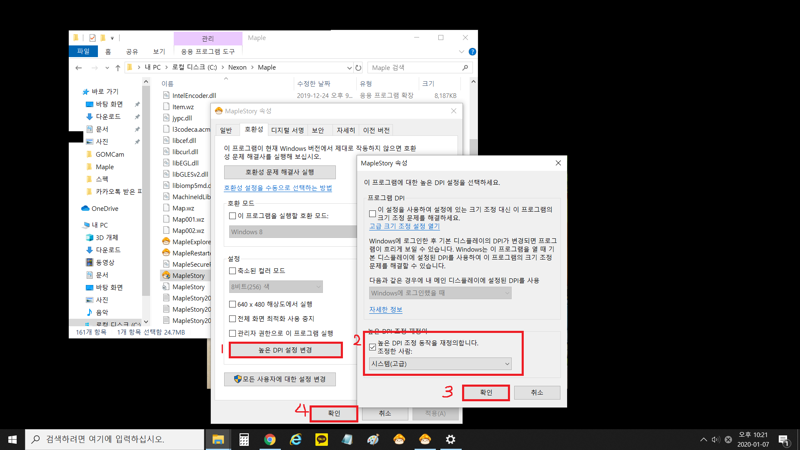Switch to the 보안 tab

pos(318,131)
